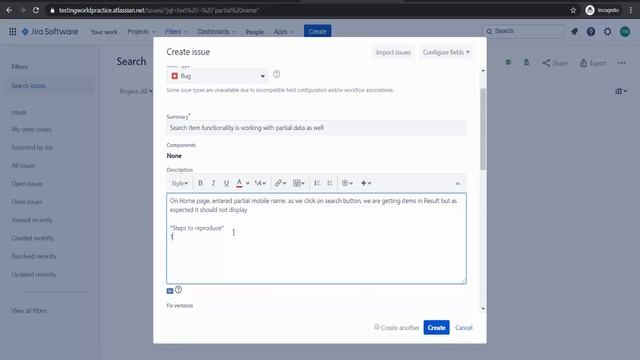Bookmark the page with the star icon

coord(573,10)
